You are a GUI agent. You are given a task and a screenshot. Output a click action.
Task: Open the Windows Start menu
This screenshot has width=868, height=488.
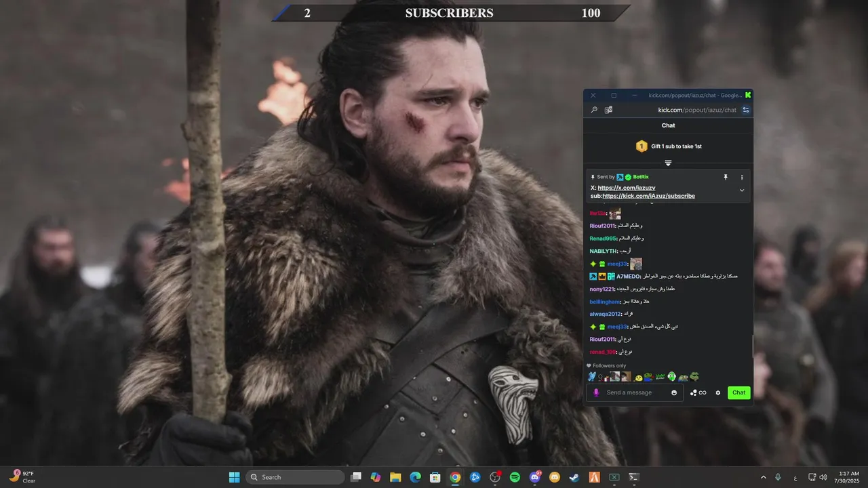(x=234, y=477)
